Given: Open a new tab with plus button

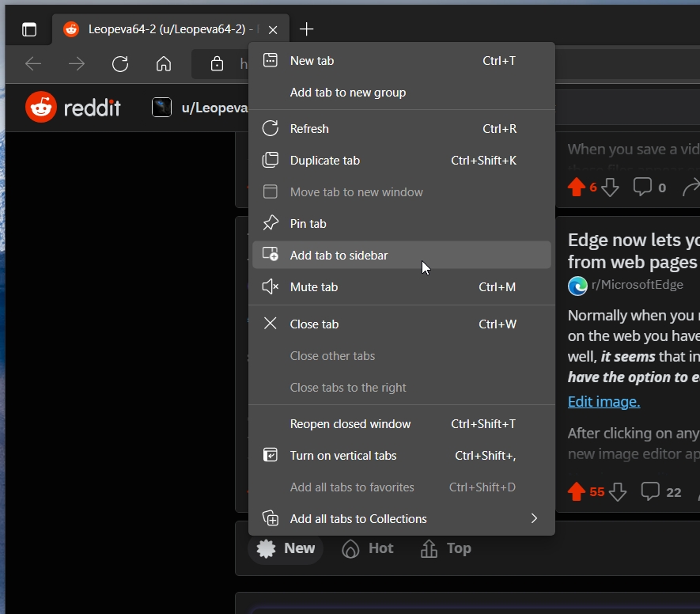Looking at the screenshot, I should [306, 29].
